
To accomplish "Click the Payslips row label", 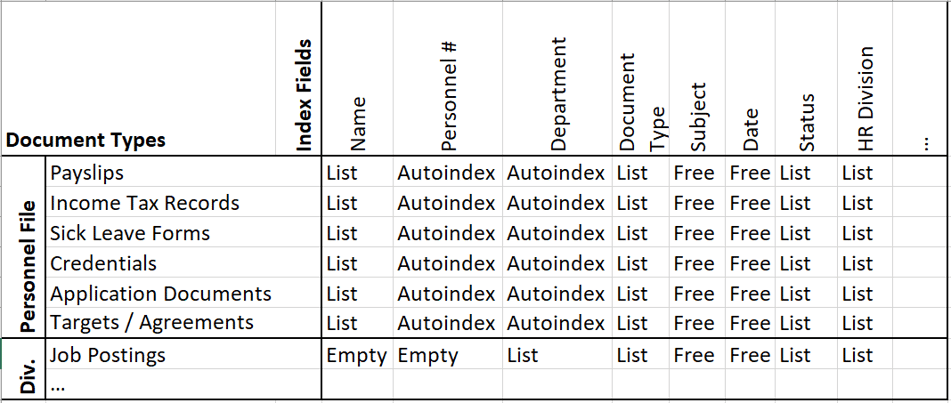I will tap(88, 173).
